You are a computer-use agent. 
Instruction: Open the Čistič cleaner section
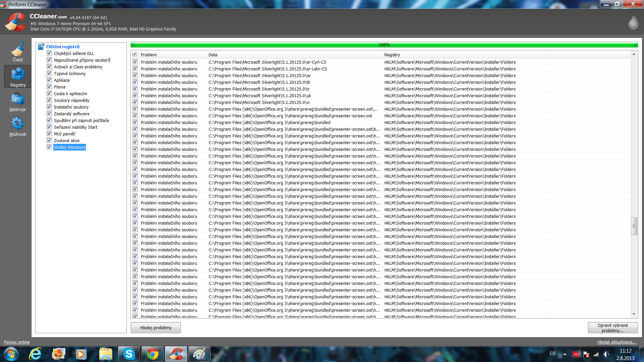pos(18,51)
